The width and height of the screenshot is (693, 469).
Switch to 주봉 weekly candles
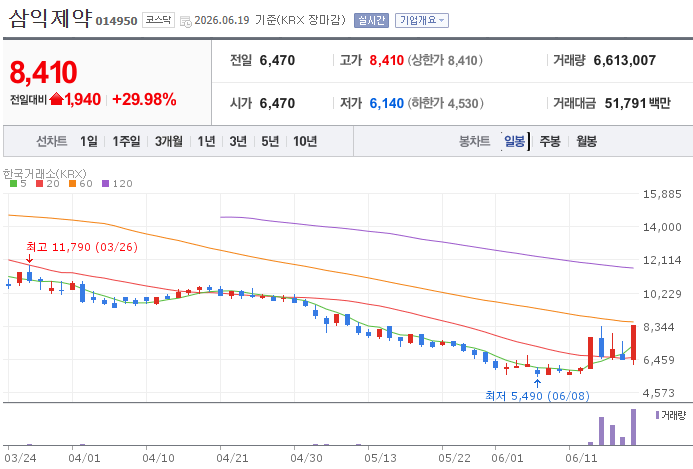[x=550, y=141]
